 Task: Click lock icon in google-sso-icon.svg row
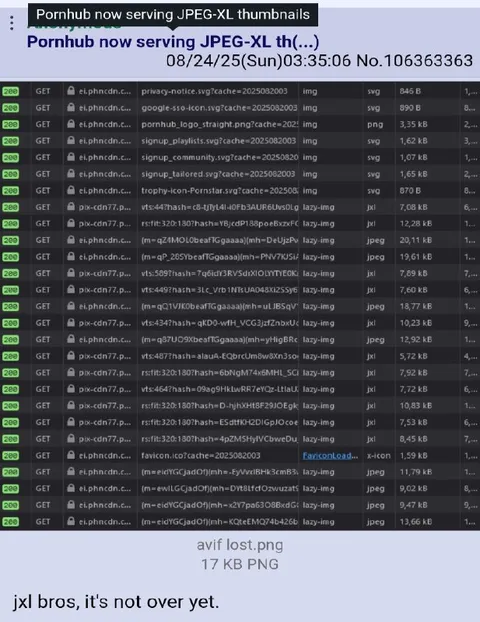pyautogui.click(x=71, y=108)
